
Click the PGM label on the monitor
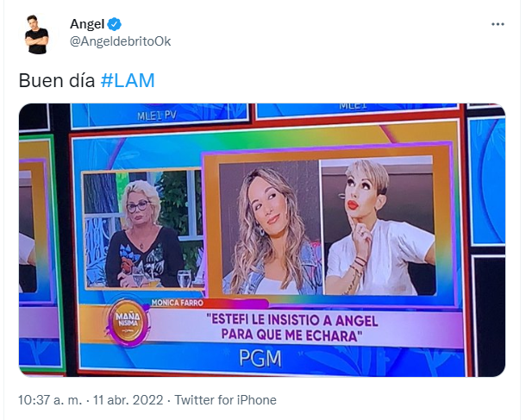coord(260,358)
